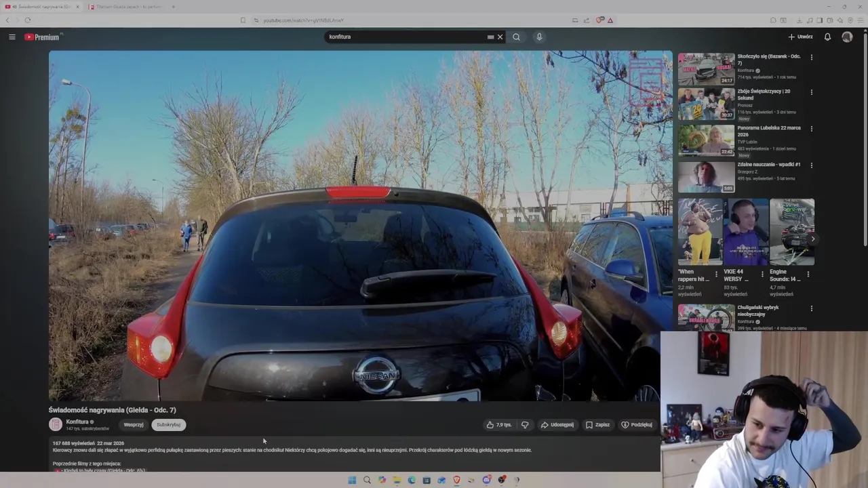Open Brave Shields lion icon
The image size is (868, 488).
[x=599, y=20]
